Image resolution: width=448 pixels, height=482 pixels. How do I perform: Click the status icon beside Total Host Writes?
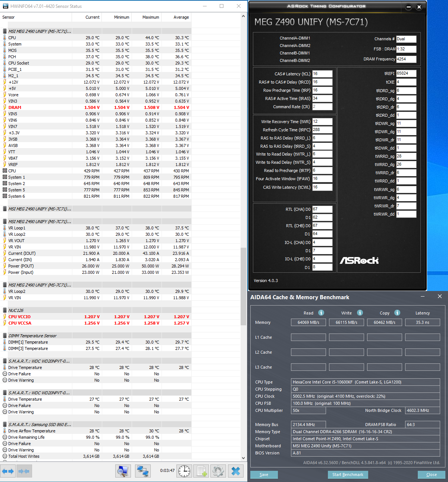pyautogui.click(x=5, y=456)
